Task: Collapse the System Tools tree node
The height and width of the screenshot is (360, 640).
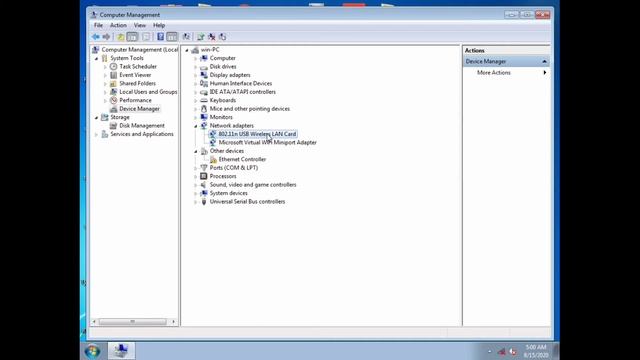Action: point(97,58)
